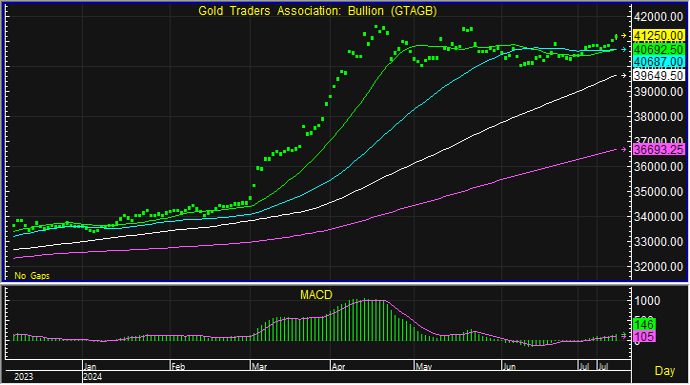Click the magenta 36693.25 moving average label
This screenshot has height=385, width=690.
pos(658,150)
